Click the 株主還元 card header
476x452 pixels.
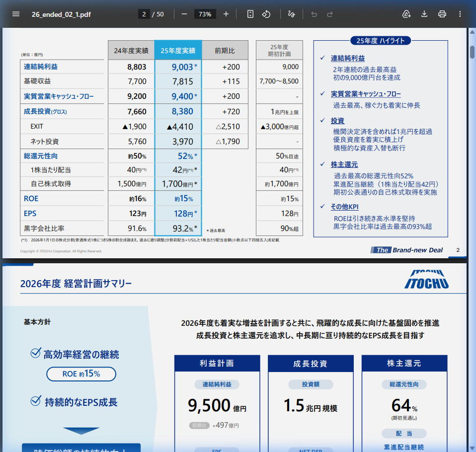404,364
